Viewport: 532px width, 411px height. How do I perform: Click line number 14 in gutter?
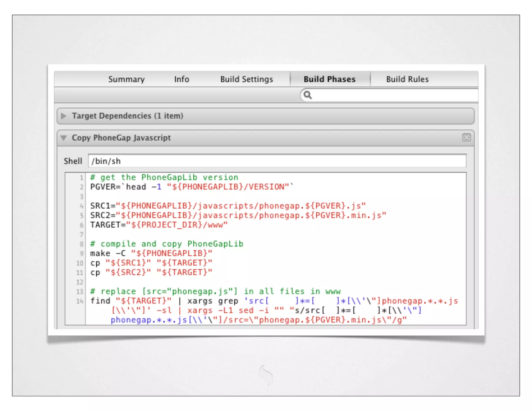coord(79,301)
